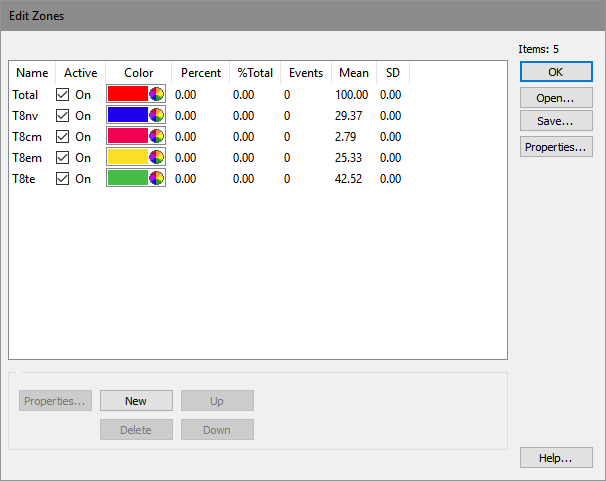Uncheck the Active box for T8te
This screenshot has width=606, height=481.
(x=63, y=178)
